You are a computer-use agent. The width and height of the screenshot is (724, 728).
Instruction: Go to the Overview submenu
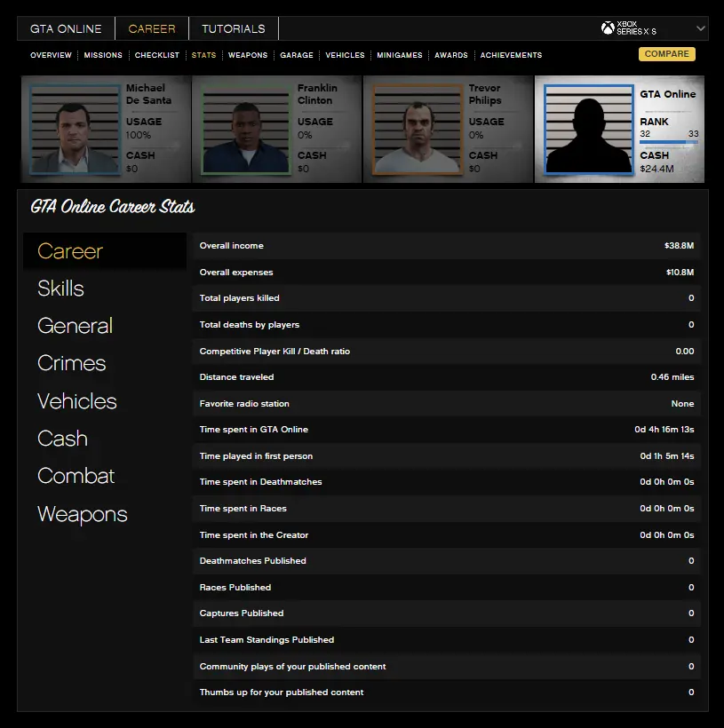[51, 55]
